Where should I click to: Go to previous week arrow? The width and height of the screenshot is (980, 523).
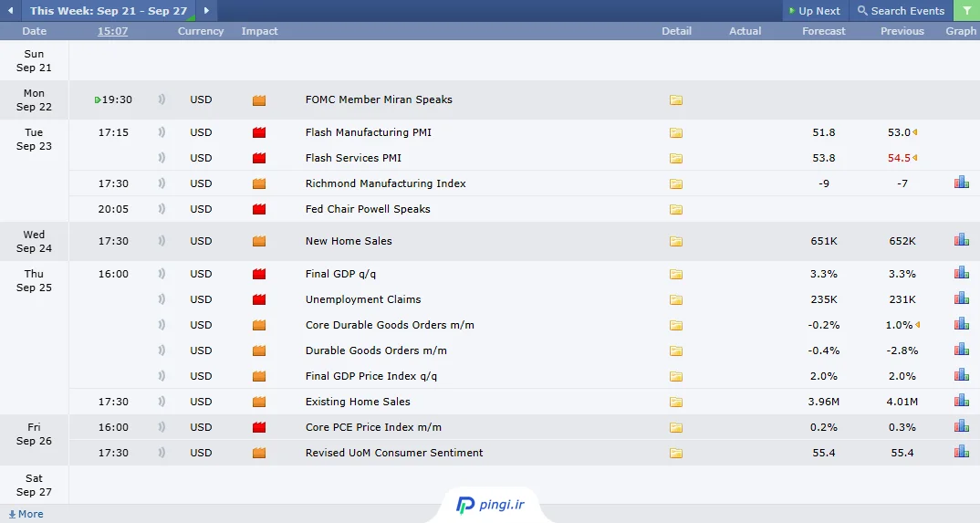(11, 11)
